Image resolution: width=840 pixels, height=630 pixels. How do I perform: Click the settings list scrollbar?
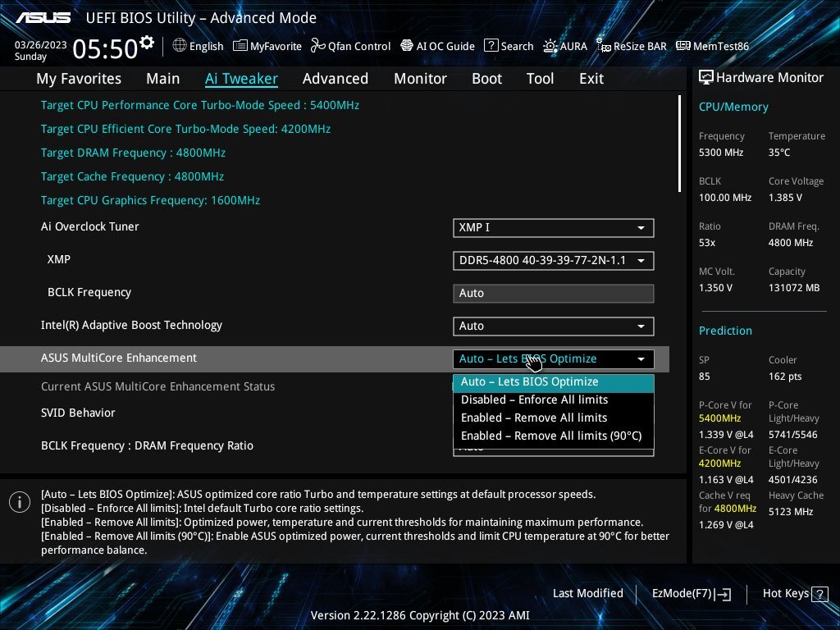[679, 144]
